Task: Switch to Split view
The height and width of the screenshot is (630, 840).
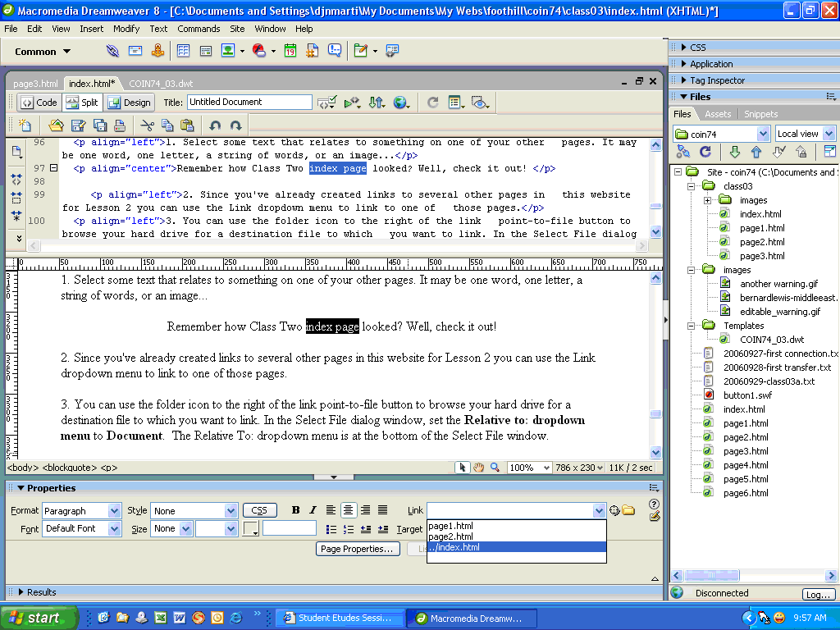Action: click(x=82, y=103)
